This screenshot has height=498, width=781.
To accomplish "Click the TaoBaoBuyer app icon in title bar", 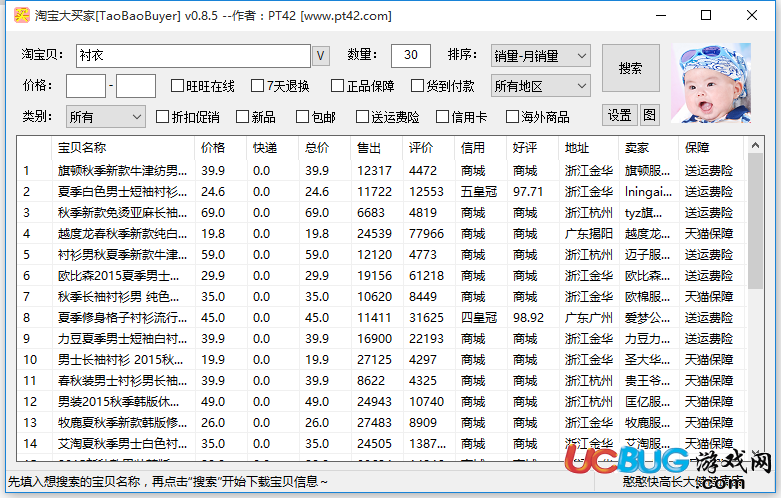I will [21, 15].
